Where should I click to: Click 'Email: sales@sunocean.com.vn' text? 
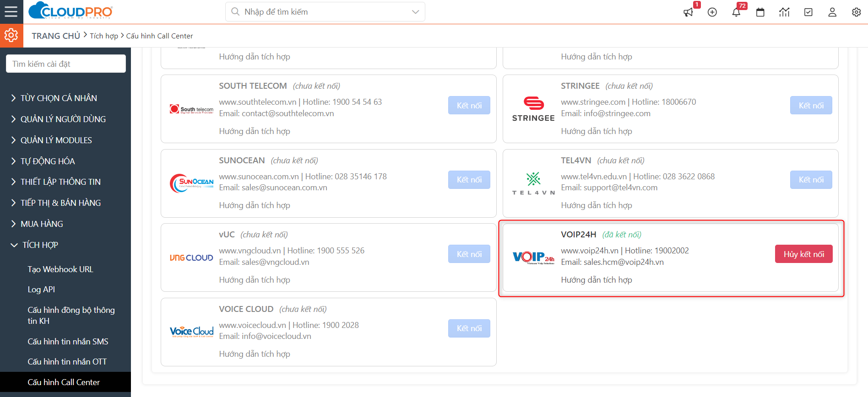(273, 188)
